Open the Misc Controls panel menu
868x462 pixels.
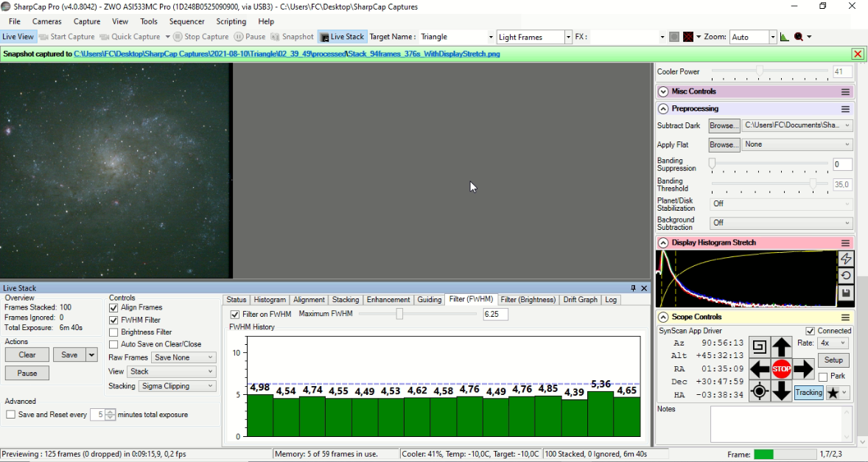[845, 92]
